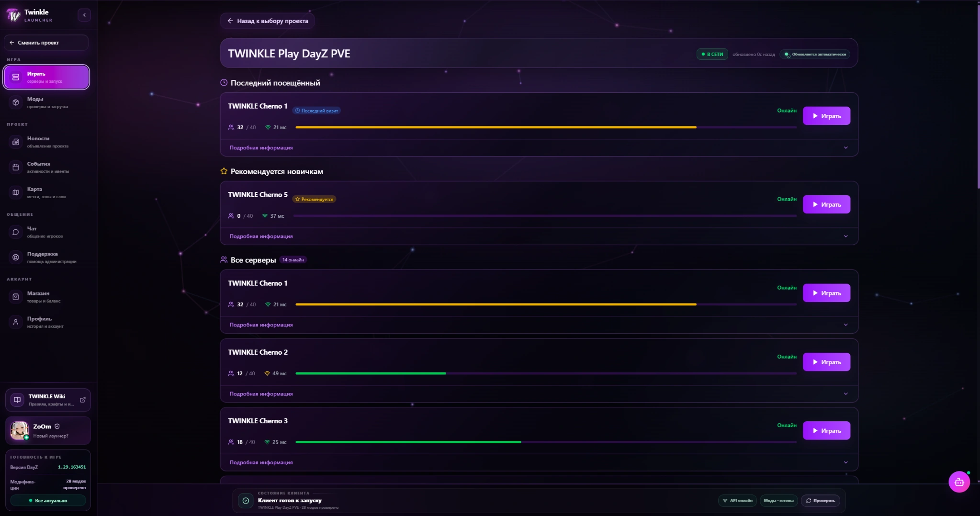Image resolution: width=980 pixels, height=516 pixels.
Task: Click the В СЕТИ status badge
Action: pos(712,54)
